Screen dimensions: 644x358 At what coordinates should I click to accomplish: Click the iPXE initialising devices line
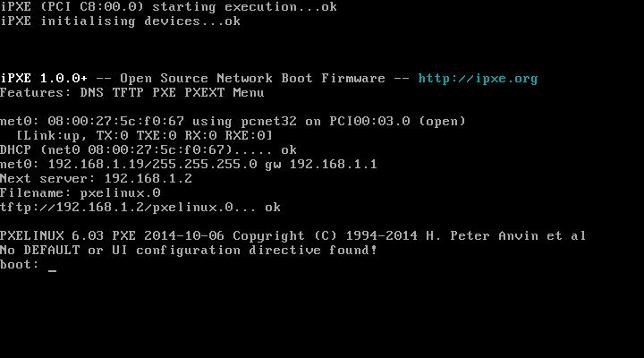coord(121,21)
